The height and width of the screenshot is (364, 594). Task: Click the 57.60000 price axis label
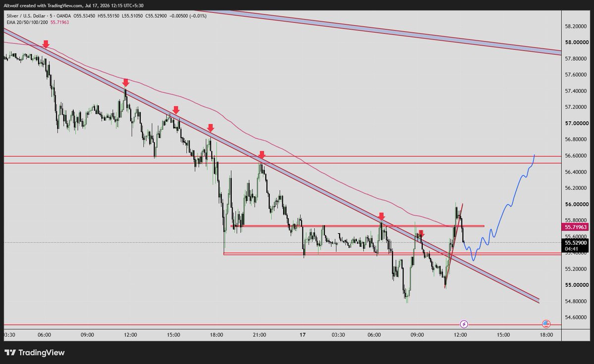click(x=576, y=75)
